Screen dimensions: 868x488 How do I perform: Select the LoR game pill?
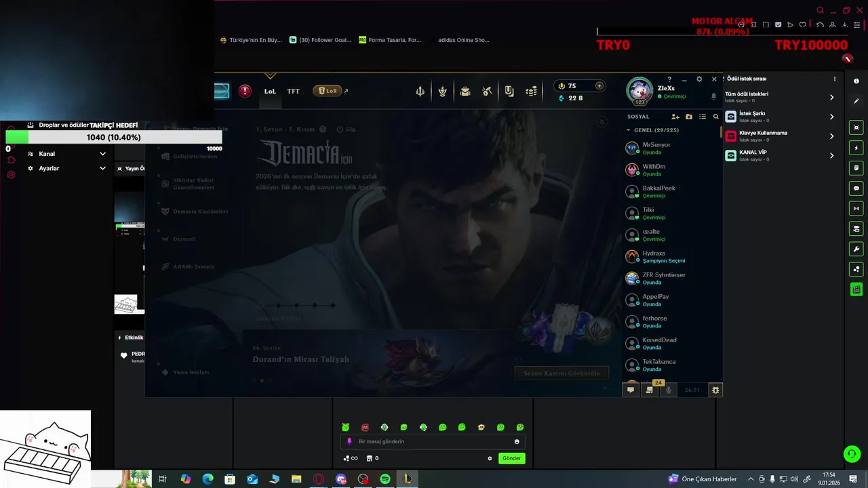click(328, 91)
